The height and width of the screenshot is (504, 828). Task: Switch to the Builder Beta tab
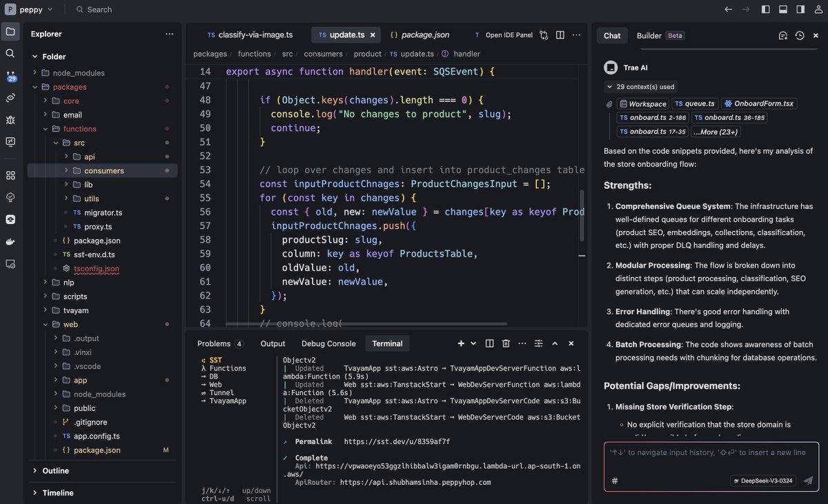click(x=660, y=35)
